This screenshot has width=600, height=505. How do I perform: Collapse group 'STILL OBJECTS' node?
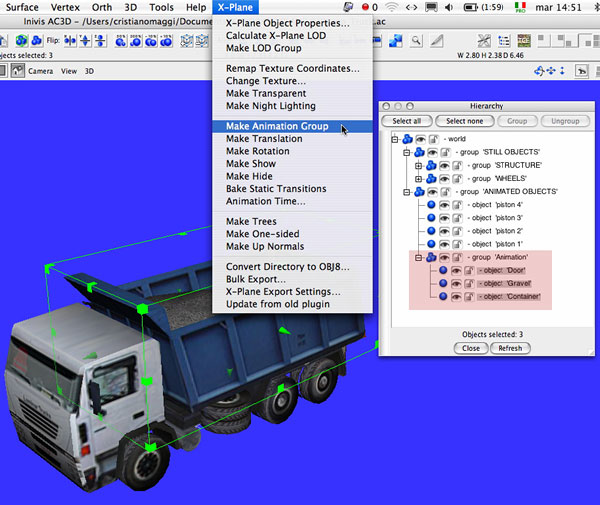coord(407,153)
